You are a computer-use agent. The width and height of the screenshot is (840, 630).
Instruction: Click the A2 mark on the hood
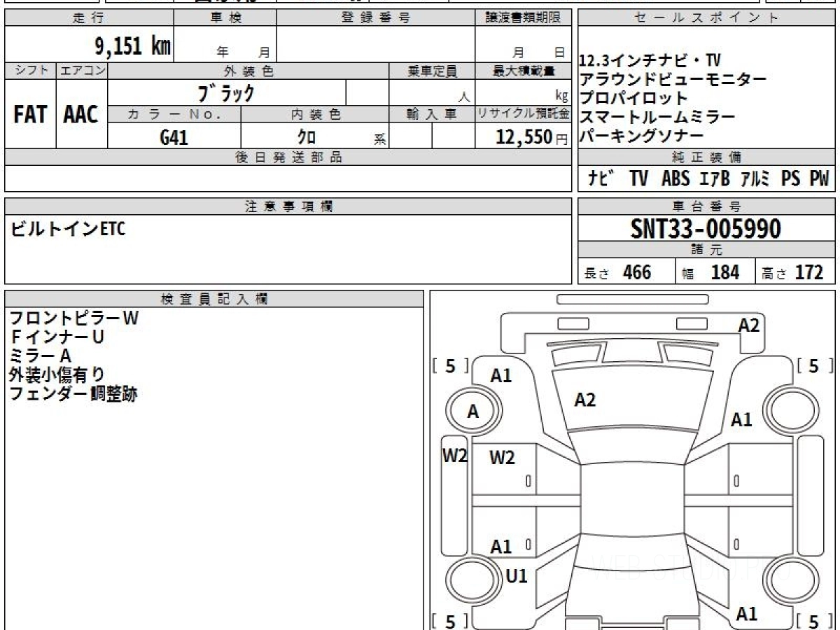[585, 400]
